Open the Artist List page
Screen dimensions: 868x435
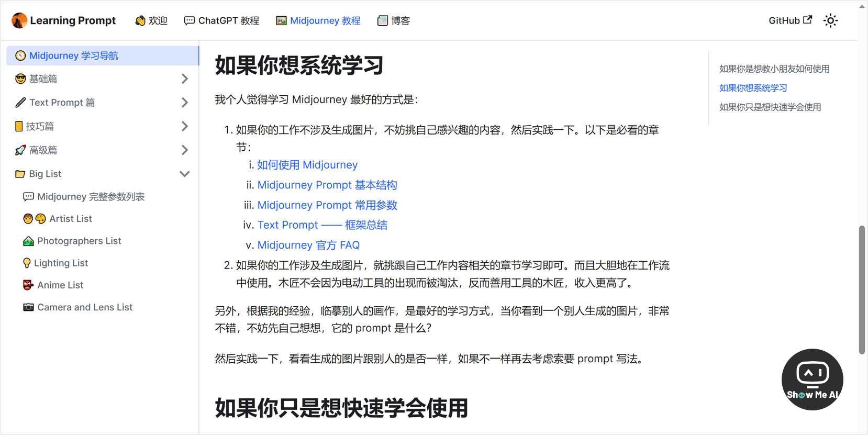[x=71, y=219]
